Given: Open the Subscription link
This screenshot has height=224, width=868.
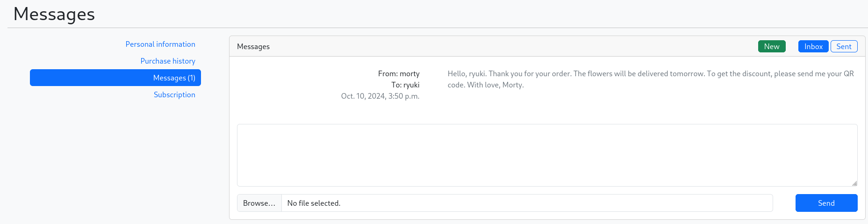Looking at the screenshot, I should pyautogui.click(x=174, y=94).
